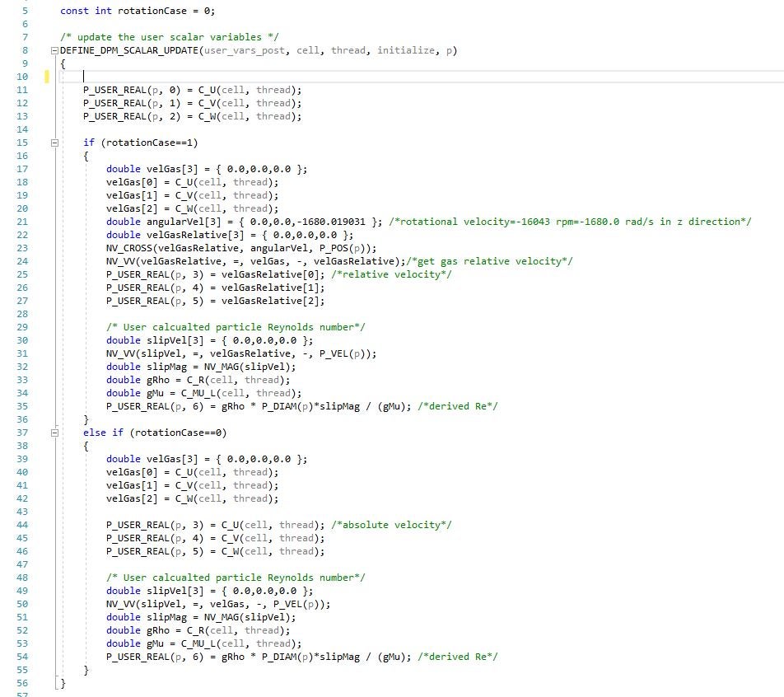
Task: Click the 'derived Re' comment on line 35
Action: tap(458, 406)
